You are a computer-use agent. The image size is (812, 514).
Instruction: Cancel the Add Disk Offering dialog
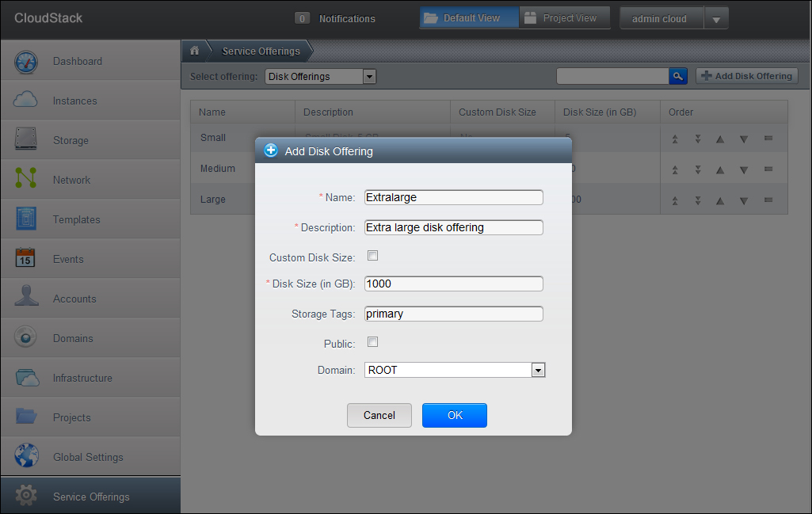[379, 415]
